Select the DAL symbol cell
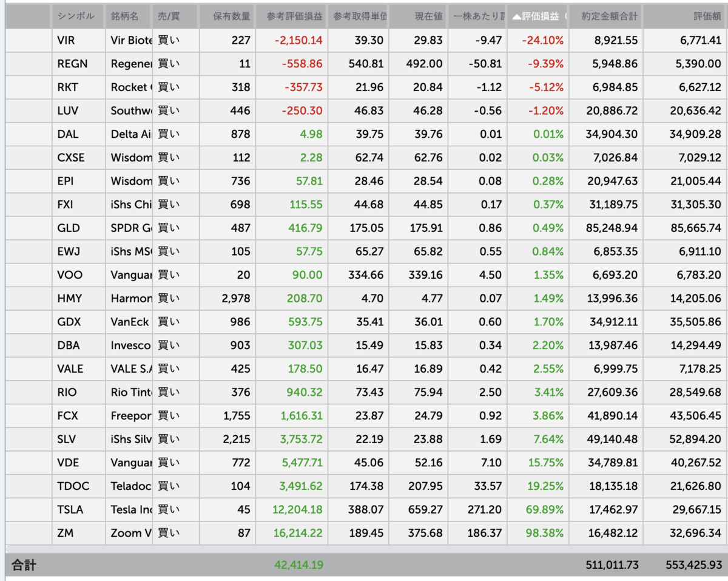Screen dimensions: 728x581 click(x=78, y=134)
